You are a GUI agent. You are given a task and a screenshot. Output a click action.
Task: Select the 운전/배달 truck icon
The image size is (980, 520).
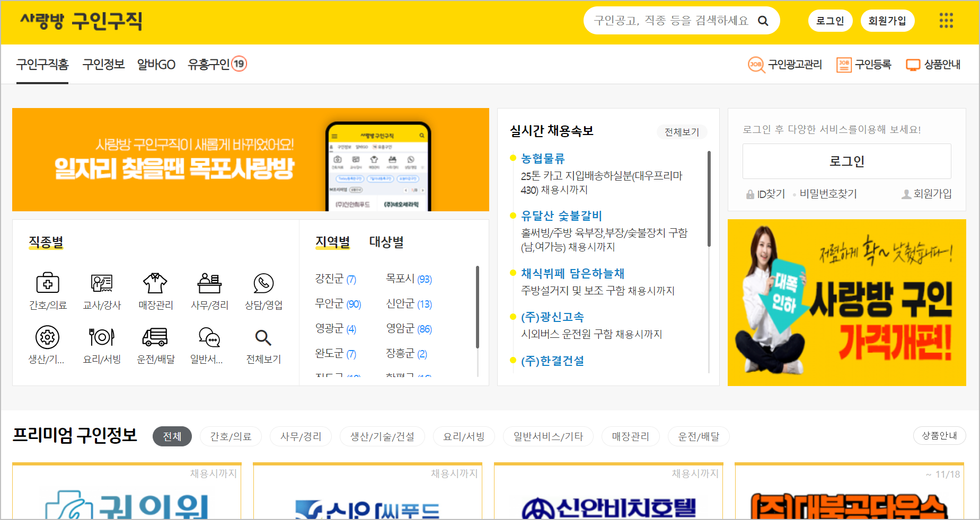(155, 337)
